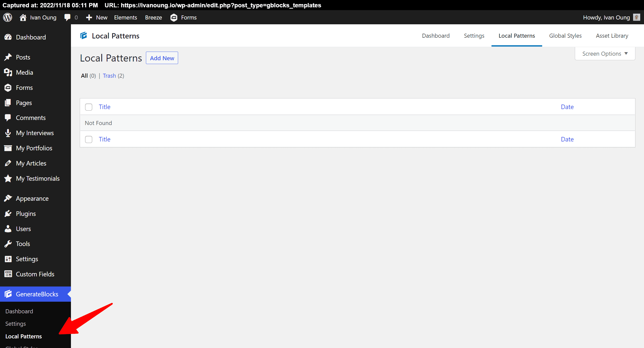
Task: Open the GenerateBlocks Settings submenu item
Action: pyautogui.click(x=16, y=324)
